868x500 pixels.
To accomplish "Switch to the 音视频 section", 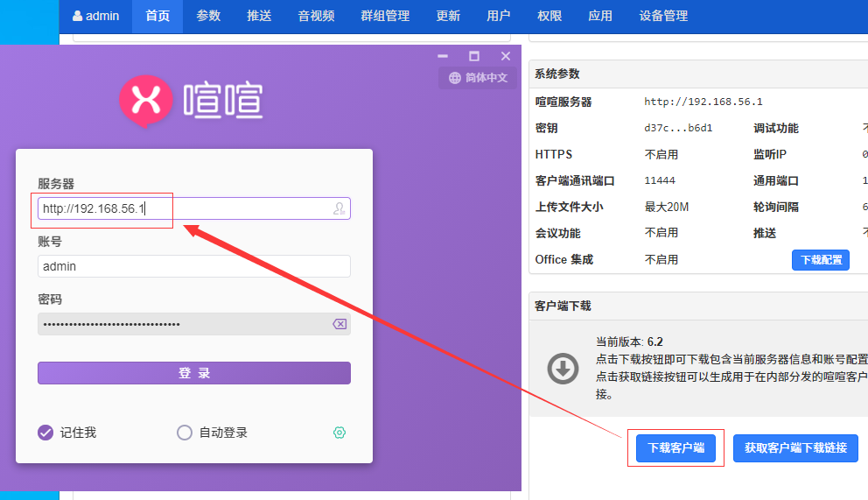I will click(316, 16).
